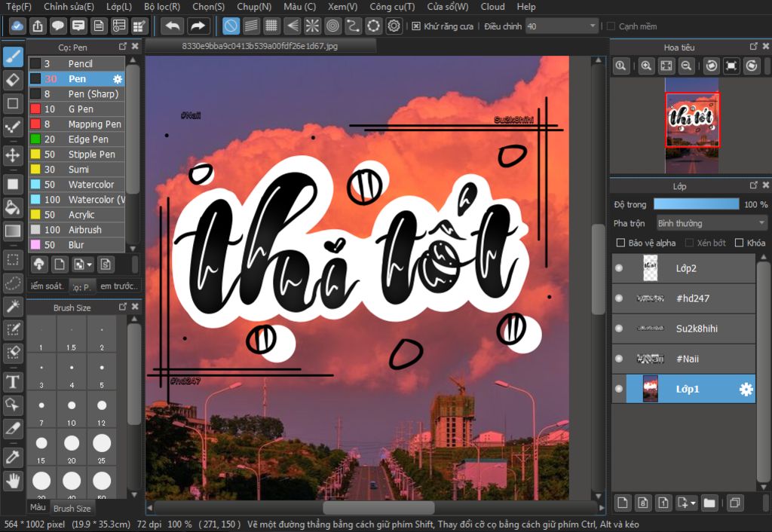772x532 pixels.
Task: Choose brush size 25
Action: pos(102,448)
